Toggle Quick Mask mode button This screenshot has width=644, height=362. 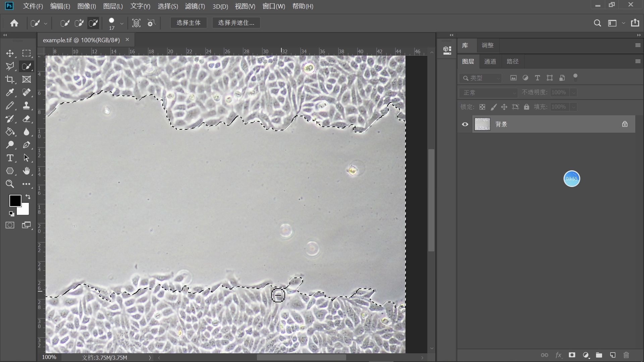pos(10,225)
